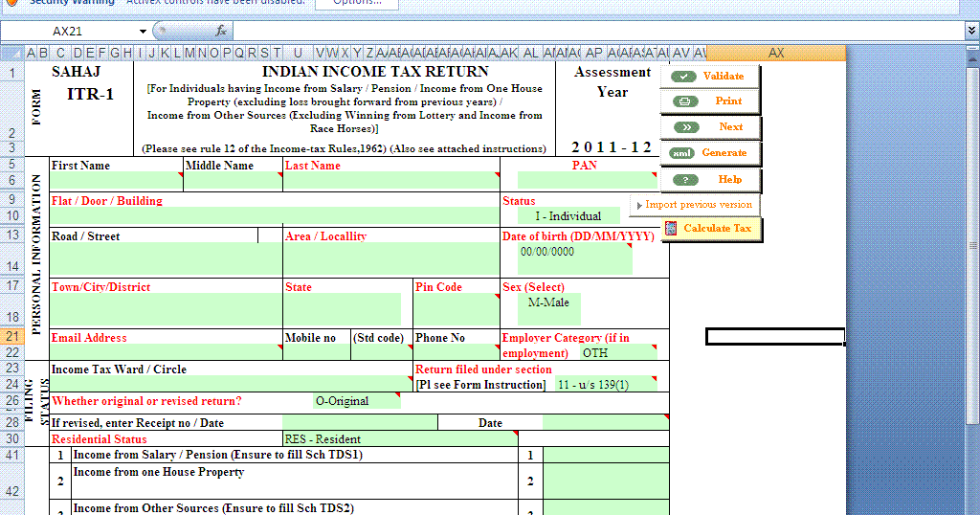980x515 pixels.
Task: Select column AK header
Action: 509,53
